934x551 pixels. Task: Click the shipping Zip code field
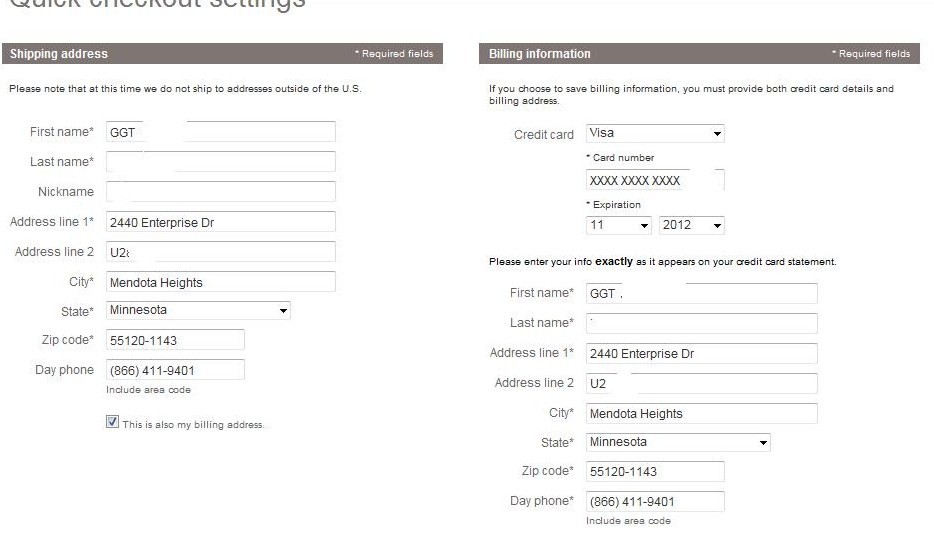175,341
